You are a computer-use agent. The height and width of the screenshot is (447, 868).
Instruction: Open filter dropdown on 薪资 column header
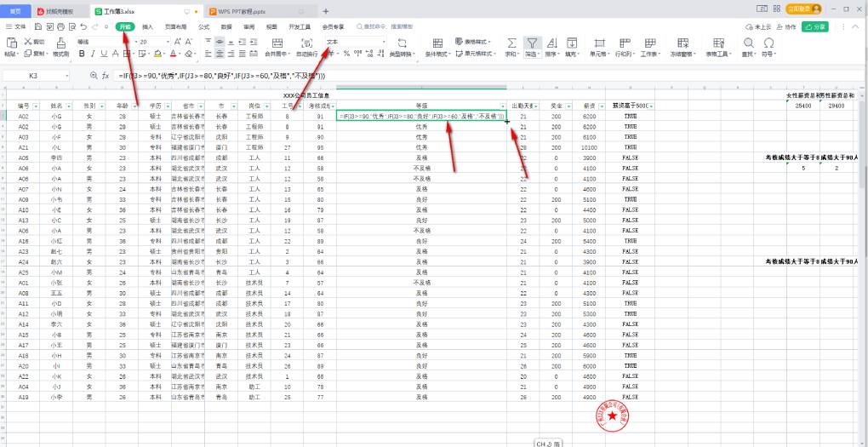click(x=601, y=106)
